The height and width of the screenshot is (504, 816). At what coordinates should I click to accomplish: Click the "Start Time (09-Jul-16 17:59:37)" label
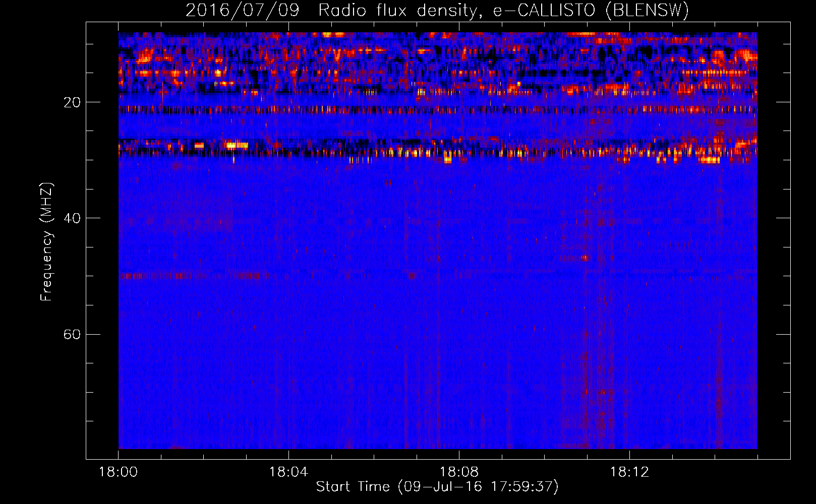pyautogui.click(x=437, y=487)
